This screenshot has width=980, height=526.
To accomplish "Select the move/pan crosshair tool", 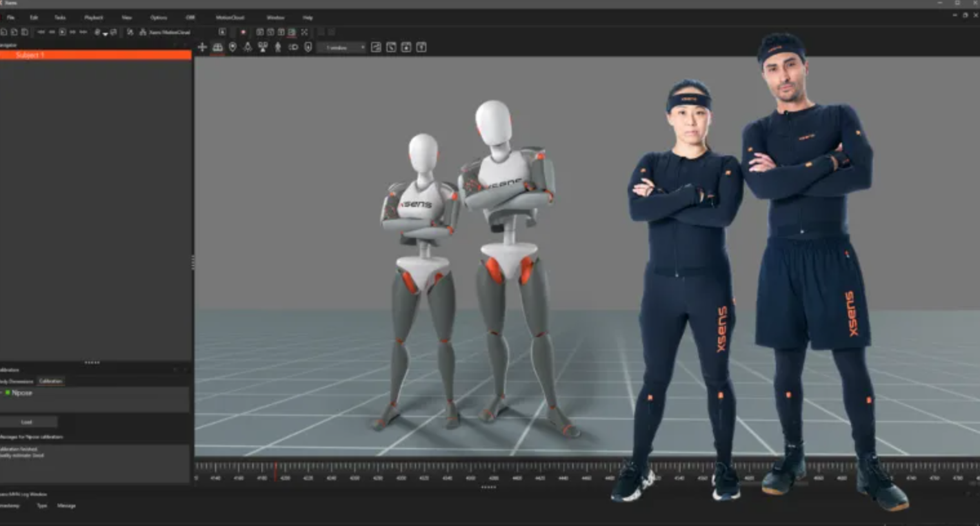I will tap(202, 47).
